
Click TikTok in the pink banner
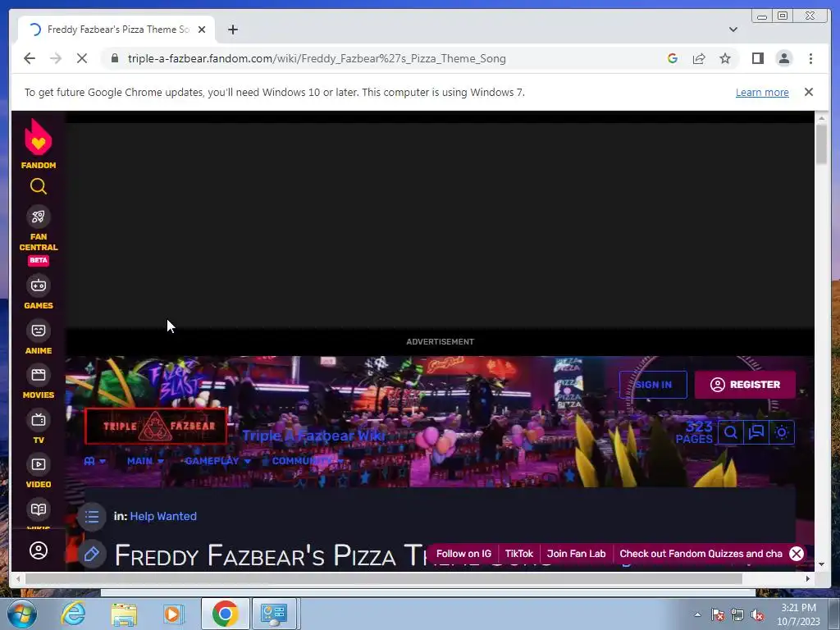(518, 554)
